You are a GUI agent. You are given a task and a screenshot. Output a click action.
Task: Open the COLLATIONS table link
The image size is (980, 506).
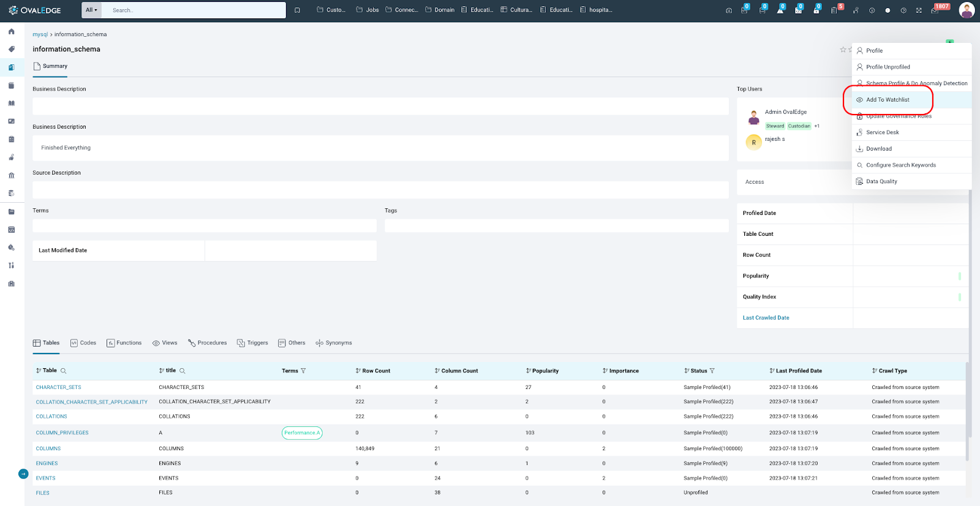[51, 417]
